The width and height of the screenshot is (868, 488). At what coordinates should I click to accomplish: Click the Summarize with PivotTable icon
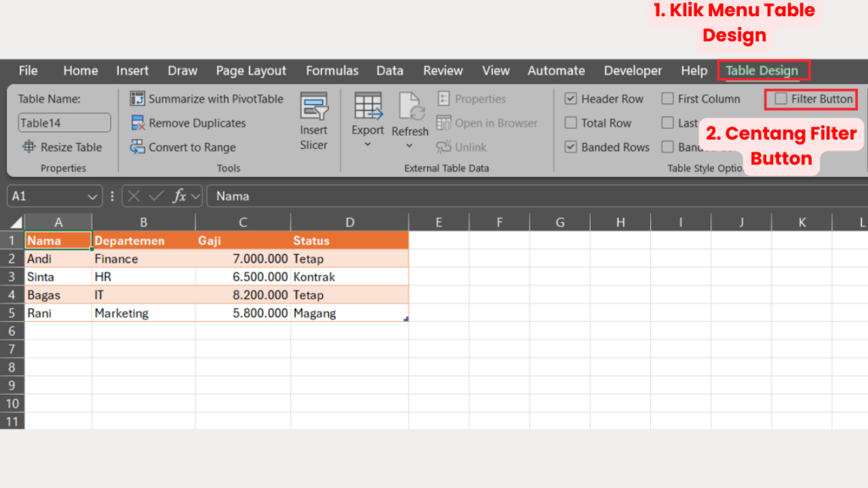click(x=138, y=99)
